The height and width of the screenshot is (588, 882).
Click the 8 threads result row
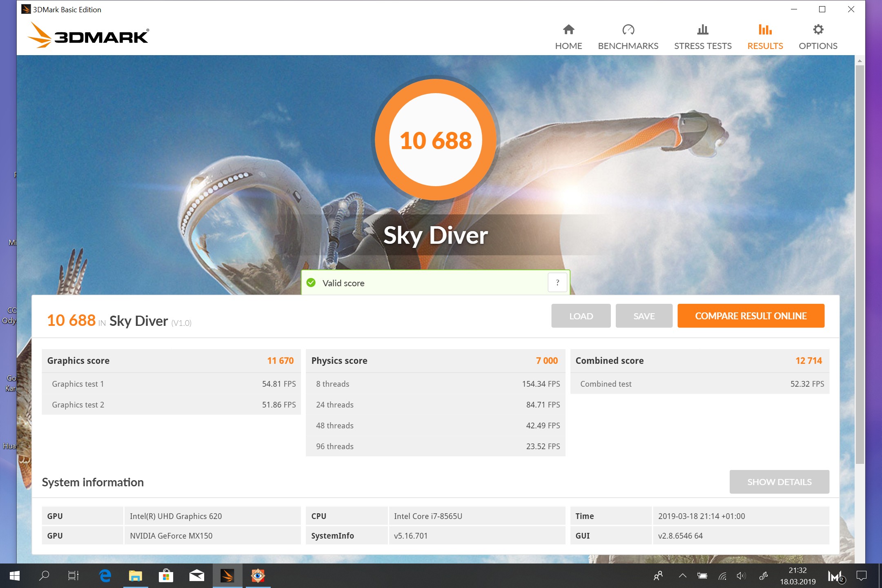[x=435, y=384]
